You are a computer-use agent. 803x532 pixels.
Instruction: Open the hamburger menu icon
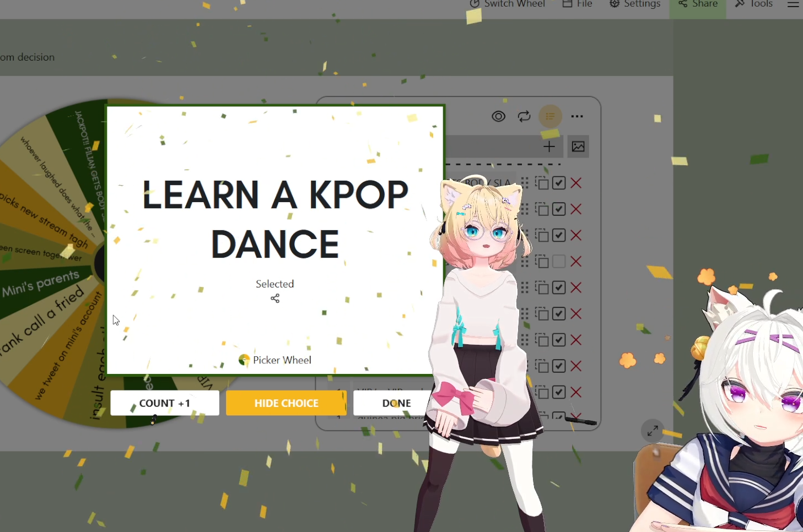[x=793, y=4]
